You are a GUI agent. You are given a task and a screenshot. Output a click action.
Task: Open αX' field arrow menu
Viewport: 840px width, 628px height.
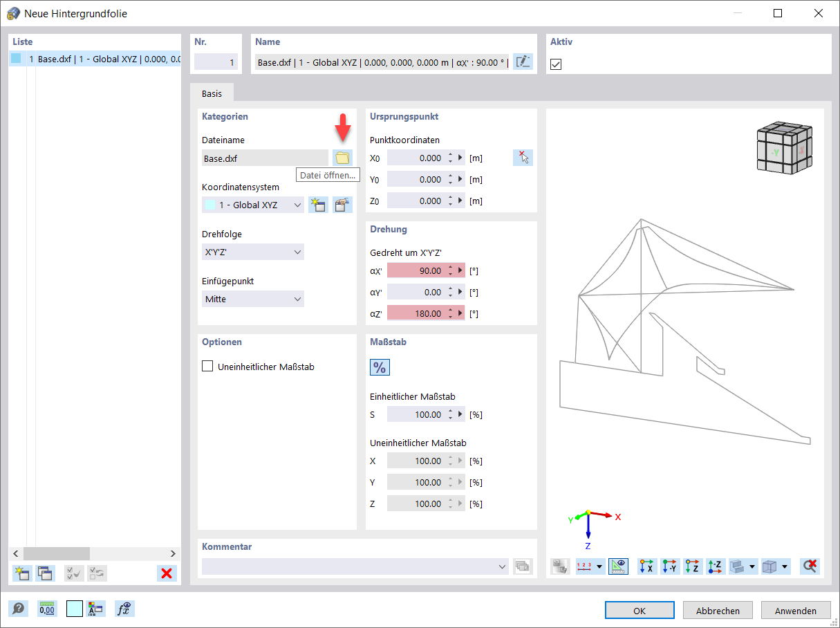[460, 270]
